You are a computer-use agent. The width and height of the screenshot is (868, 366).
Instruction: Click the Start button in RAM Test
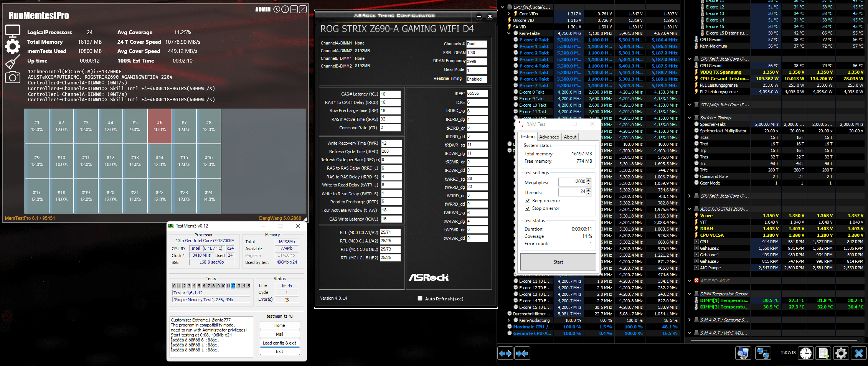(x=558, y=262)
